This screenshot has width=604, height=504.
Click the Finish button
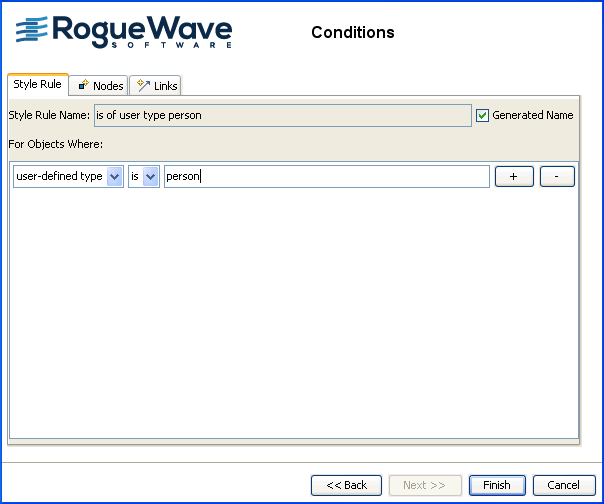(x=496, y=485)
